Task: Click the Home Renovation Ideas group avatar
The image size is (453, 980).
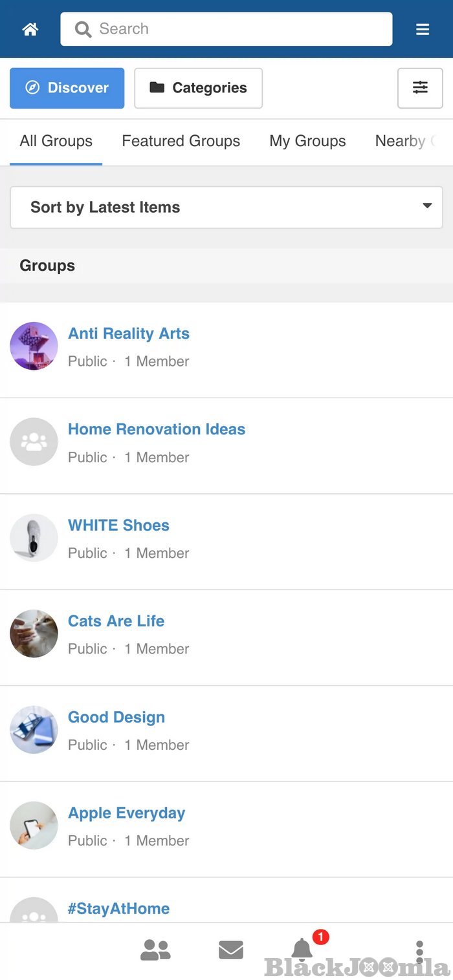Action: (x=34, y=442)
